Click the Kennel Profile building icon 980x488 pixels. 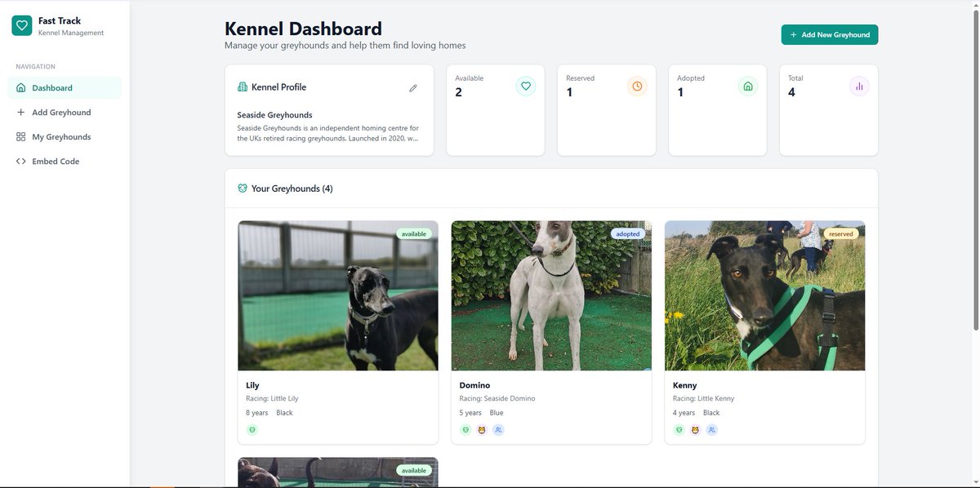pyautogui.click(x=243, y=87)
